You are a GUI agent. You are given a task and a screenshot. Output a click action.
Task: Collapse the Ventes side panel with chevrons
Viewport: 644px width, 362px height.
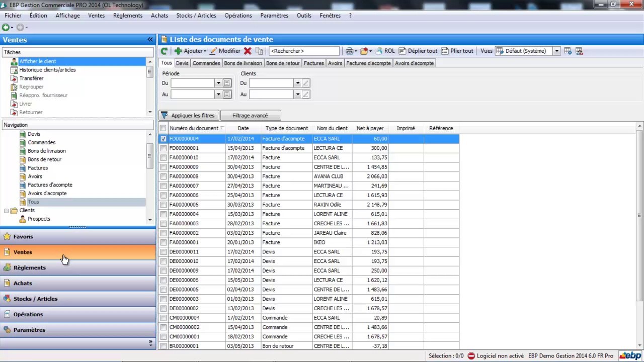[x=150, y=40]
